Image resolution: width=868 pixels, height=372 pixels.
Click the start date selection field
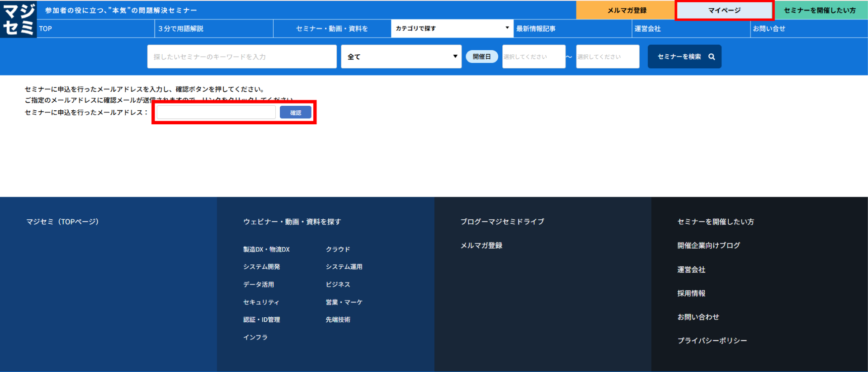tap(533, 57)
